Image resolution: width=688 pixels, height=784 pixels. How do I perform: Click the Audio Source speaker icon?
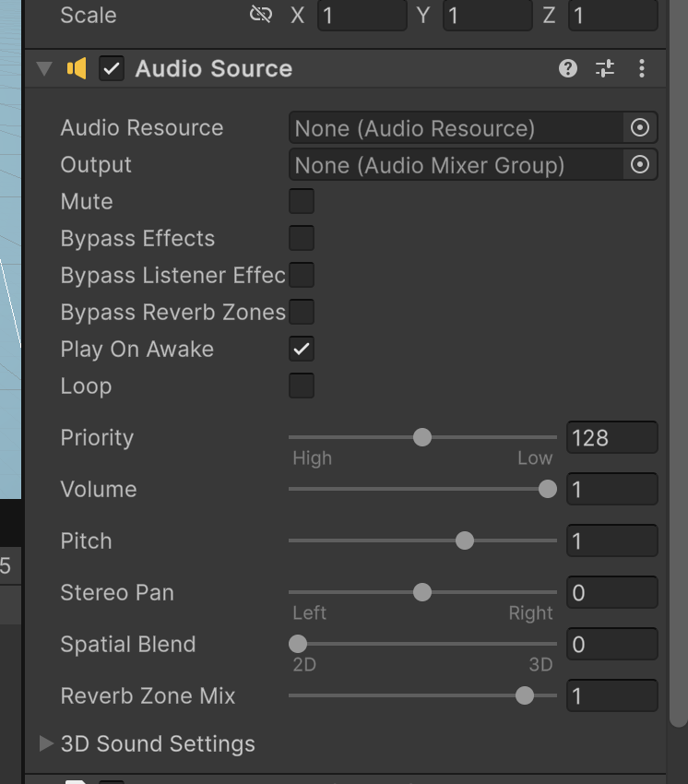[77, 68]
